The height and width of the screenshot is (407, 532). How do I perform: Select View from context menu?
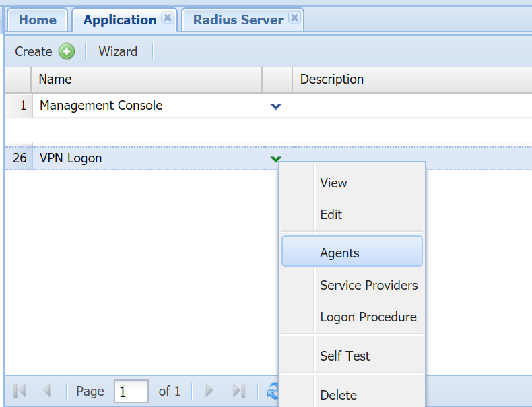pos(333,183)
